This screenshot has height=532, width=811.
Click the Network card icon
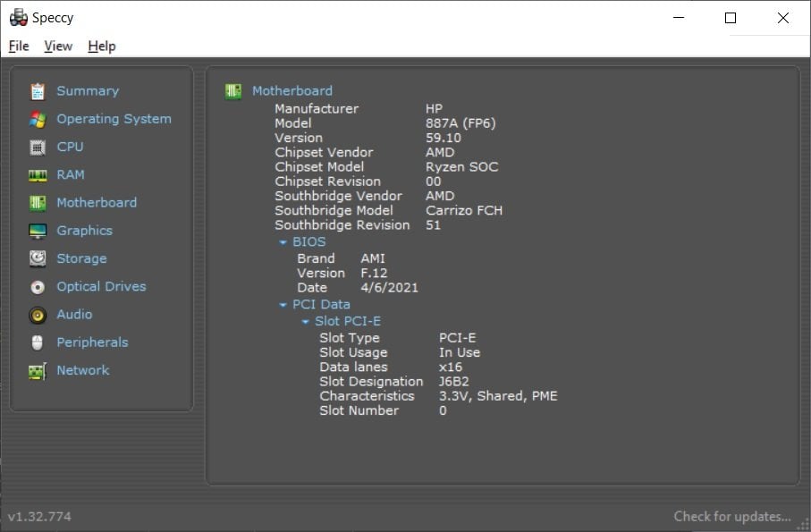point(38,371)
